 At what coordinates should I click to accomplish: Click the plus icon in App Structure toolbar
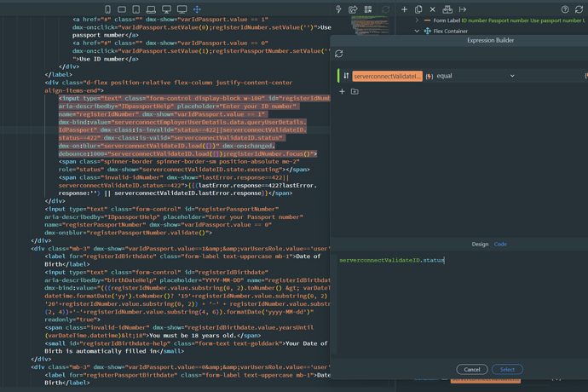coord(404,9)
